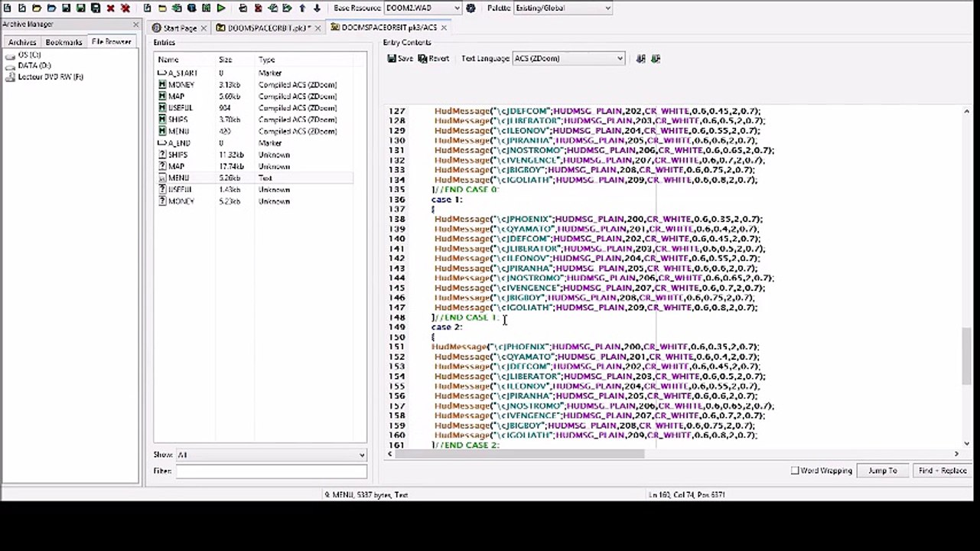This screenshot has height=551, width=980.
Task: Click the Export Entry toolbar icon
Action: tap(287, 8)
